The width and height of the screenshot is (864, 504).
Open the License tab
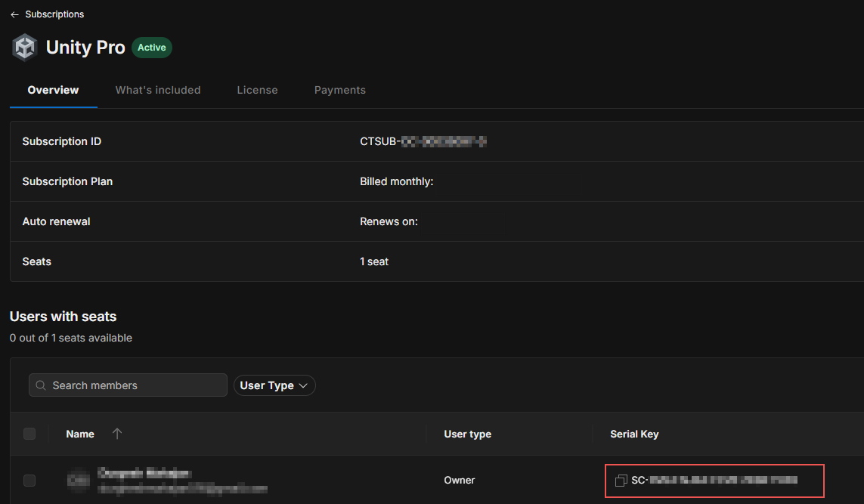tap(257, 90)
